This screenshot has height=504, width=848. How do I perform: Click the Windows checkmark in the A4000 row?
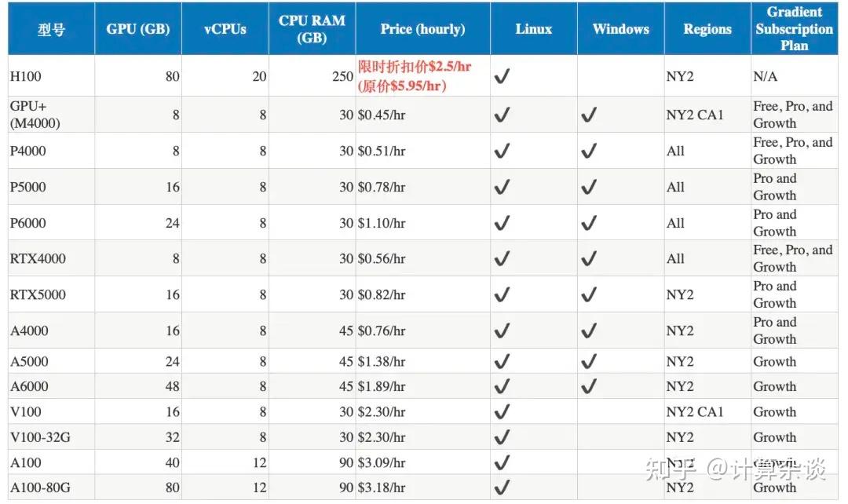coord(589,331)
